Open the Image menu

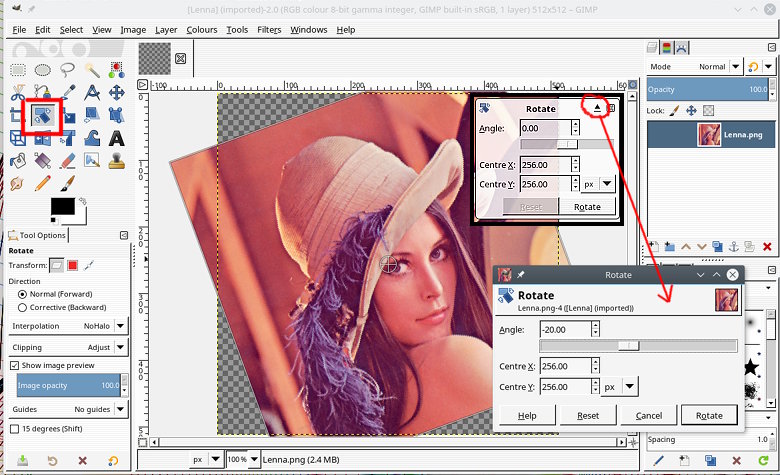pos(133,30)
